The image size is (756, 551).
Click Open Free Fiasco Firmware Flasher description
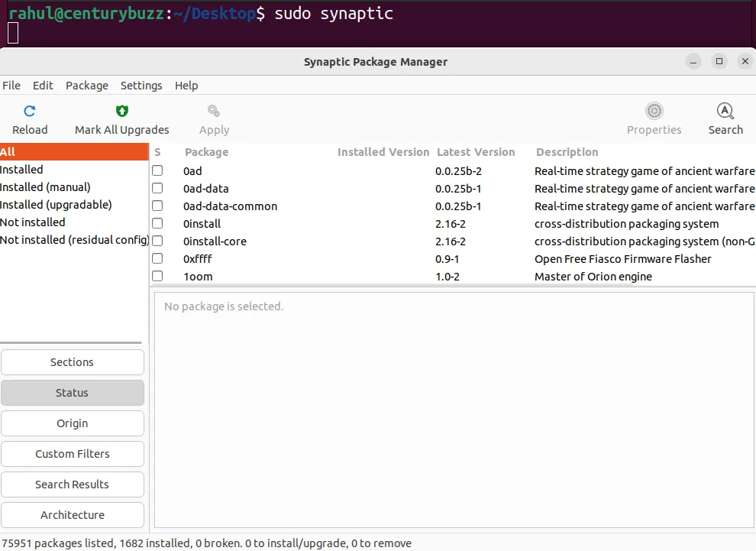click(623, 259)
